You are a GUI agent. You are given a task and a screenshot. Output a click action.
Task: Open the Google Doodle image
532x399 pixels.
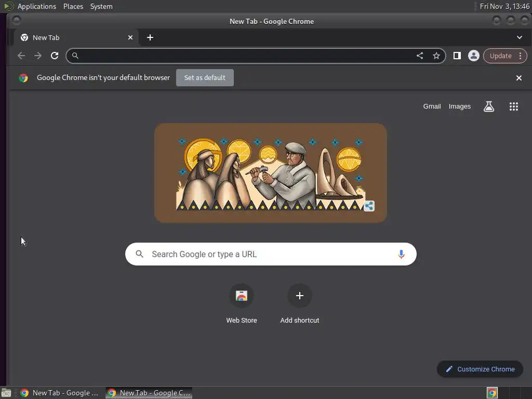(270, 172)
